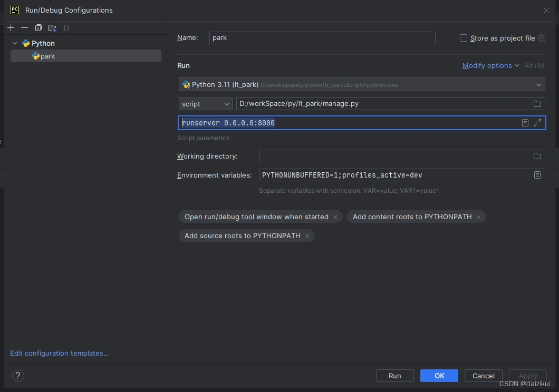The height and width of the screenshot is (392, 559).
Task: Collapse the Python configurations group
Action: tap(15, 43)
